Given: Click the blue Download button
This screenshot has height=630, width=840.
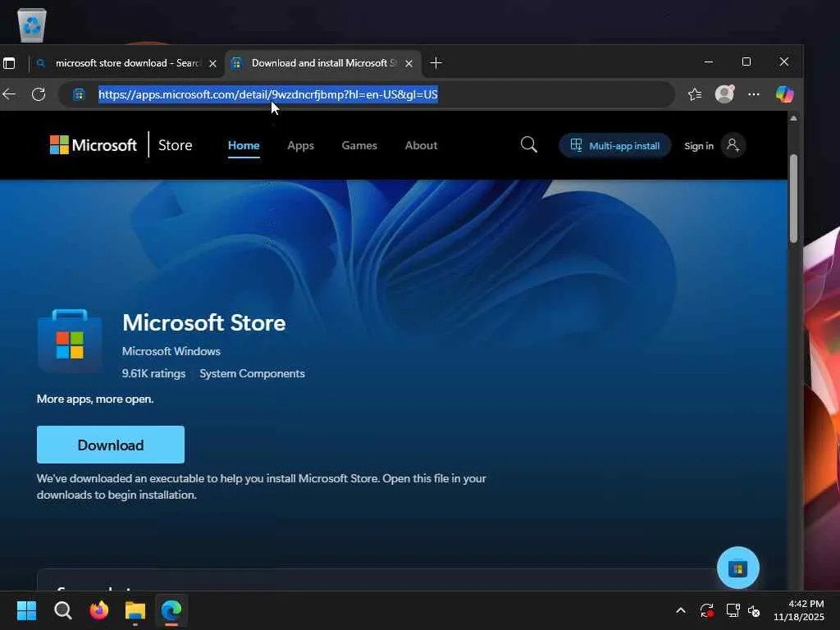Looking at the screenshot, I should (x=111, y=445).
